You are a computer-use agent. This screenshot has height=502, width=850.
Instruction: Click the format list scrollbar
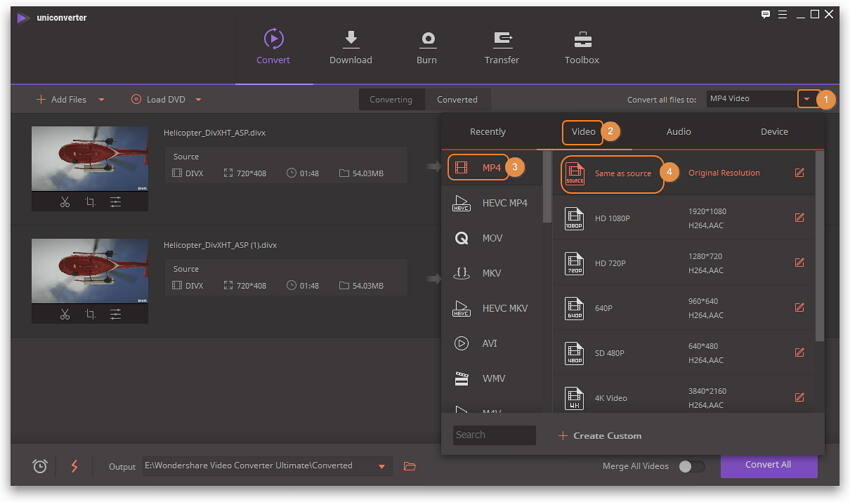click(547, 187)
